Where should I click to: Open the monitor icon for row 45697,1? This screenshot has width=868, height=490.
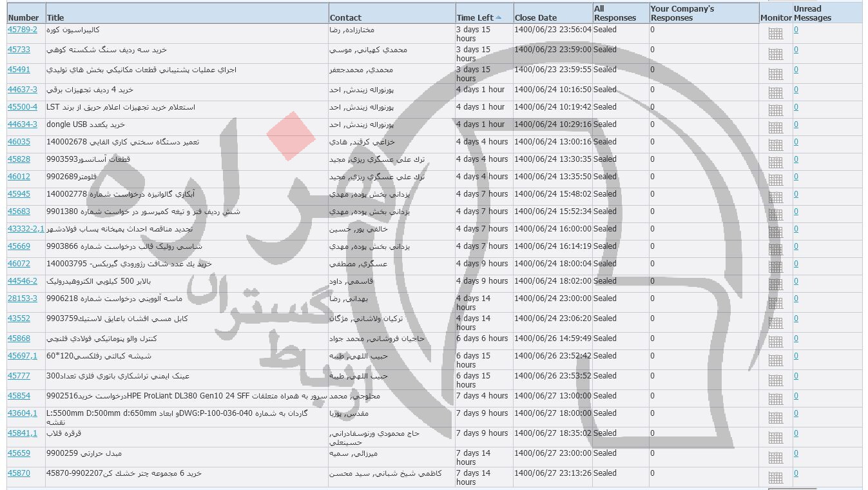click(775, 360)
